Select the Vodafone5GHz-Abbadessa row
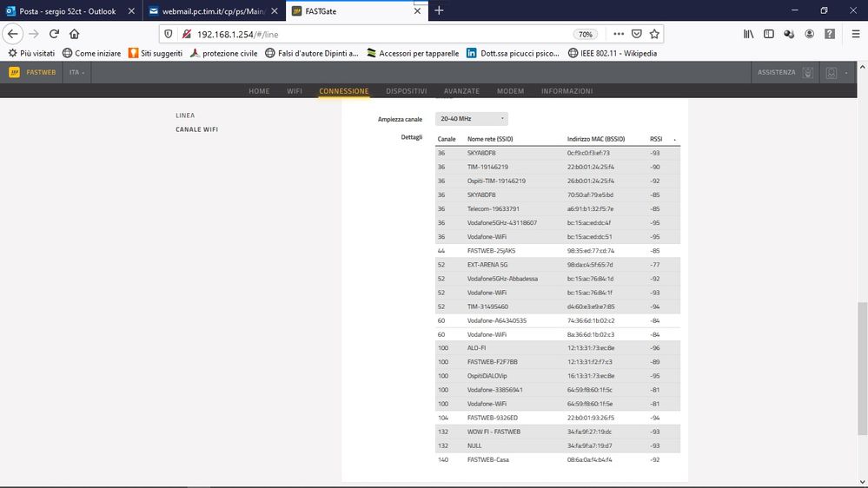 [x=558, y=279]
